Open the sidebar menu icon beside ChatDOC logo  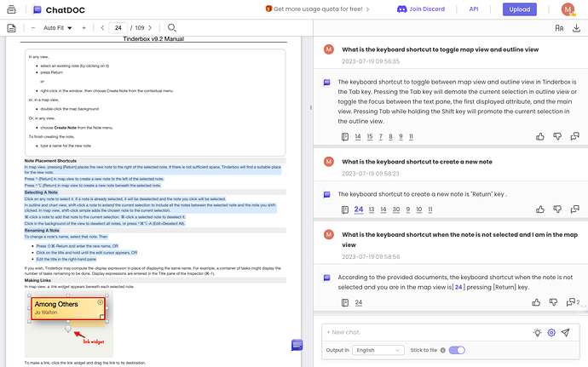click(12, 9)
